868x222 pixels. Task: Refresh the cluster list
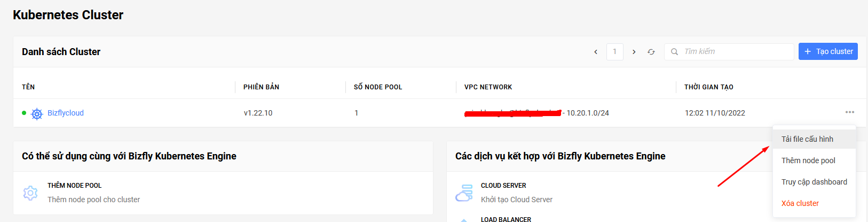click(x=651, y=52)
